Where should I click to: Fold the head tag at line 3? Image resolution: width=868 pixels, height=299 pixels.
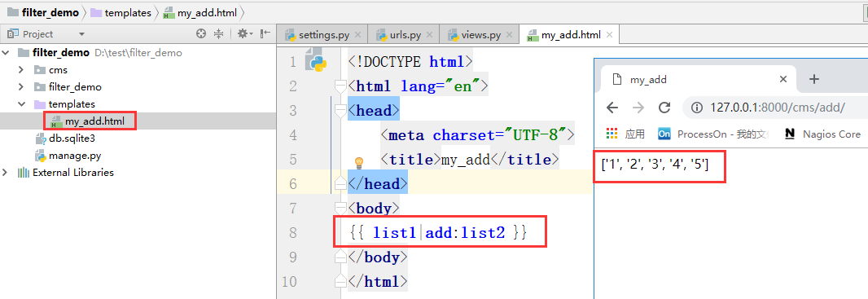[340, 111]
